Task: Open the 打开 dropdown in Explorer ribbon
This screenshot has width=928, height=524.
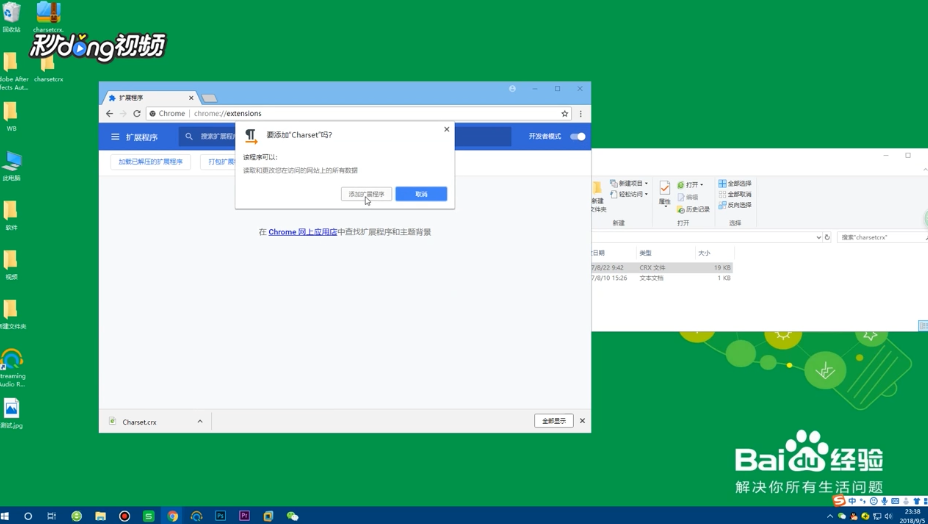Action: (690, 185)
